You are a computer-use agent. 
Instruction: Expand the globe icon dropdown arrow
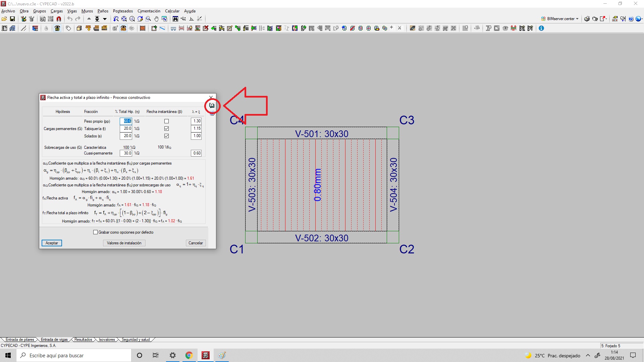pyautogui.click(x=642, y=19)
